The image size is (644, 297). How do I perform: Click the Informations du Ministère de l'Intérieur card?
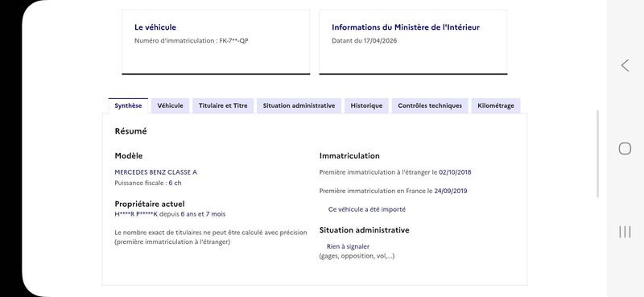pos(413,43)
